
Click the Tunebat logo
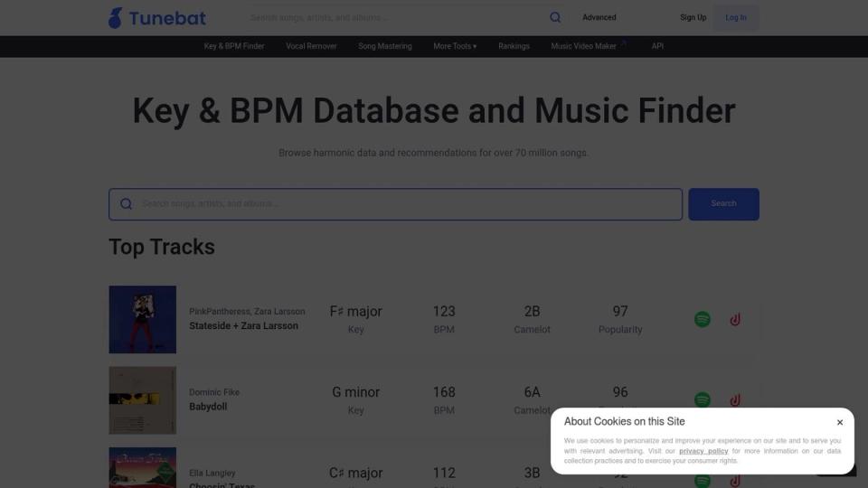click(x=156, y=18)
